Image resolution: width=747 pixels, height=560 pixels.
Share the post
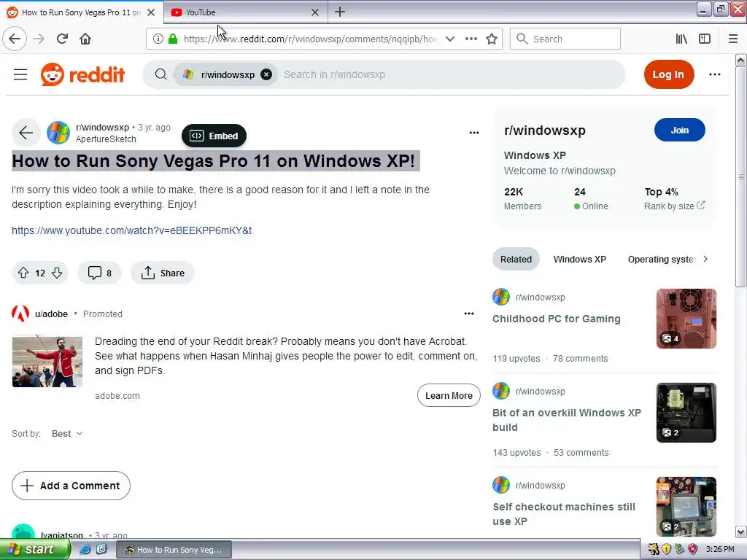(x=163, y=273)
